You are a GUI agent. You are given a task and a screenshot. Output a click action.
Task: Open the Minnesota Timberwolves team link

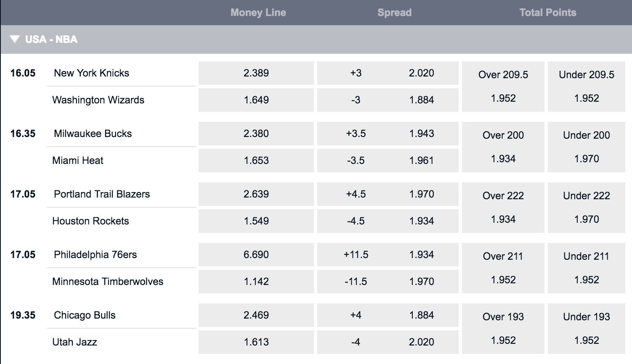click(108, 282)
